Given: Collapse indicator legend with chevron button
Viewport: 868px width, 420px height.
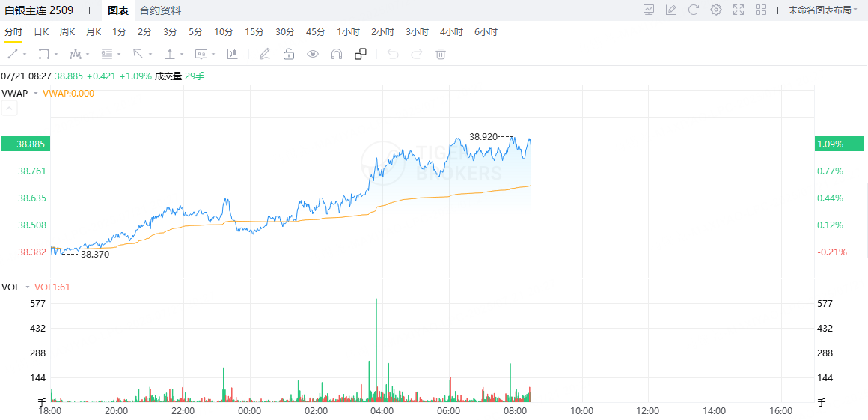Looking at the screenshot, I should pos(10,109).
